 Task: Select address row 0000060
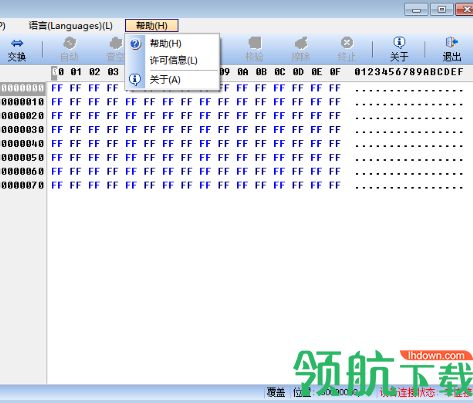pyautogui.click(x=22, y=171)
